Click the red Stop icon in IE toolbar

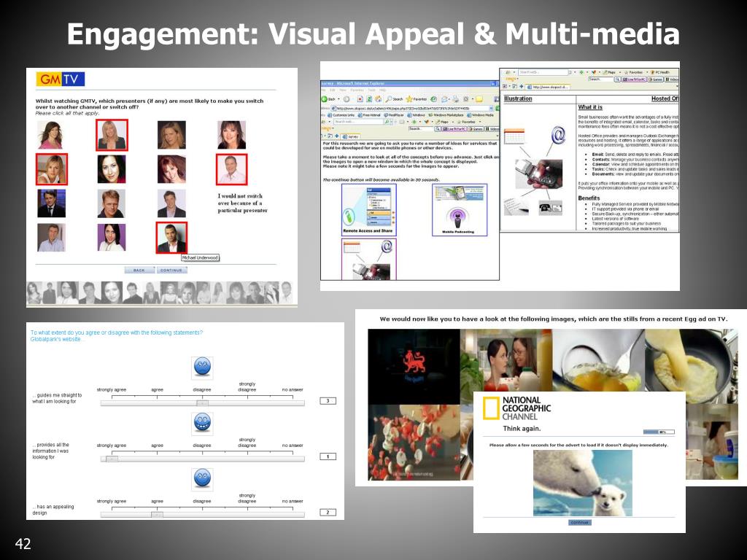(x=360, y=99)
